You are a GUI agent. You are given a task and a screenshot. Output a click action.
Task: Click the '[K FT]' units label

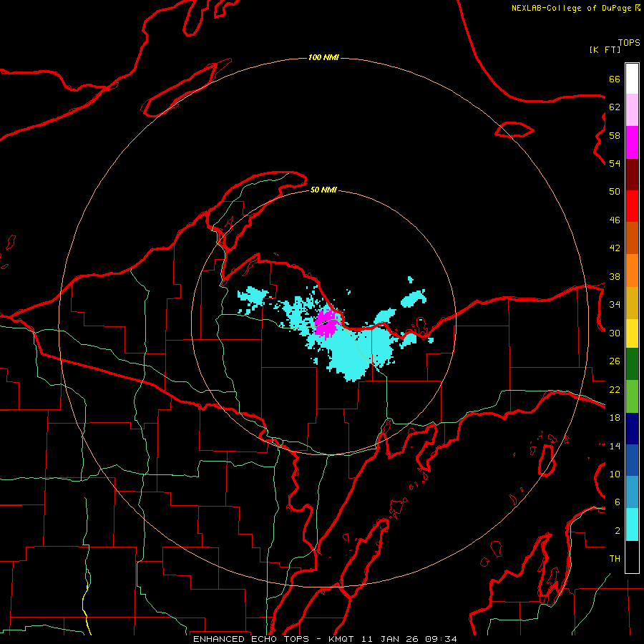pyautogui.click(x=605, y=49)
